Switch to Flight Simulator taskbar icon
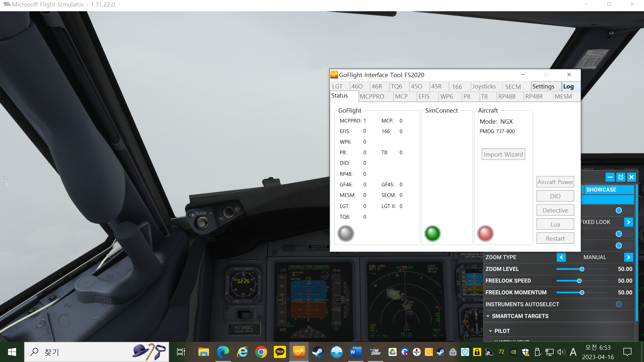 375,352
